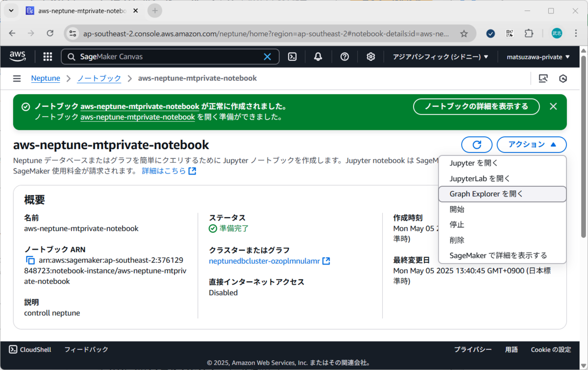
Task: Click ノートブックの詳細を表示する button
Action: point(476,106)
